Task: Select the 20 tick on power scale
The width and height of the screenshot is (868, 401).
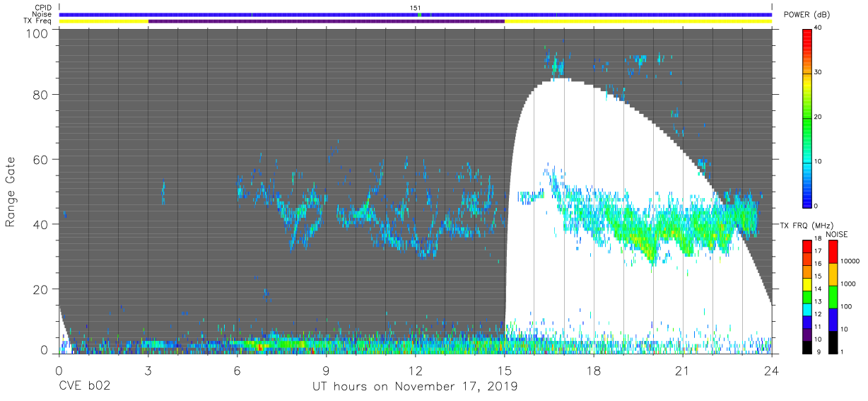Action: coord(817,117)
